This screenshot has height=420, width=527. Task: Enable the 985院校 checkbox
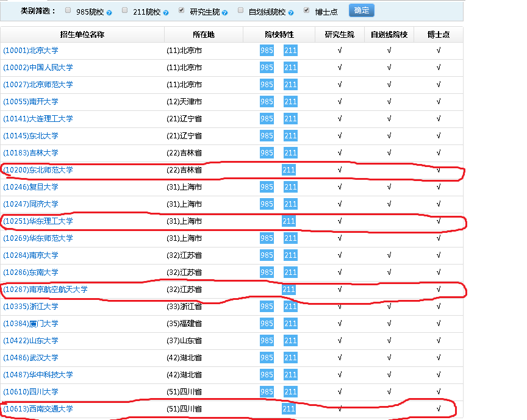[x=66, y=10]
